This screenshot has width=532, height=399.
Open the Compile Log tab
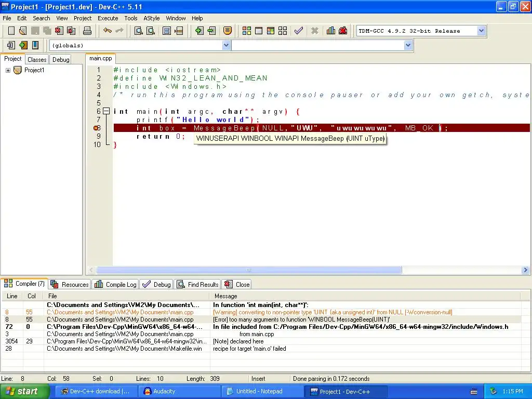coord(116,284)
